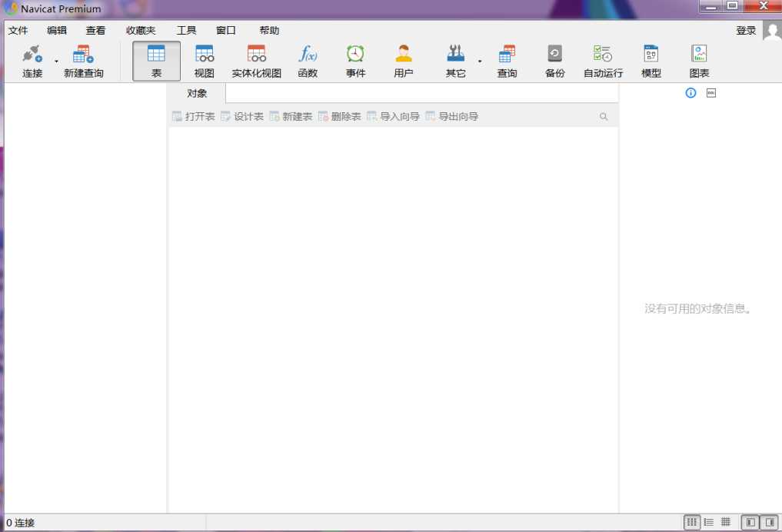Click the 删除表 delete table button
Screen dimensions: 782x532
340,117
